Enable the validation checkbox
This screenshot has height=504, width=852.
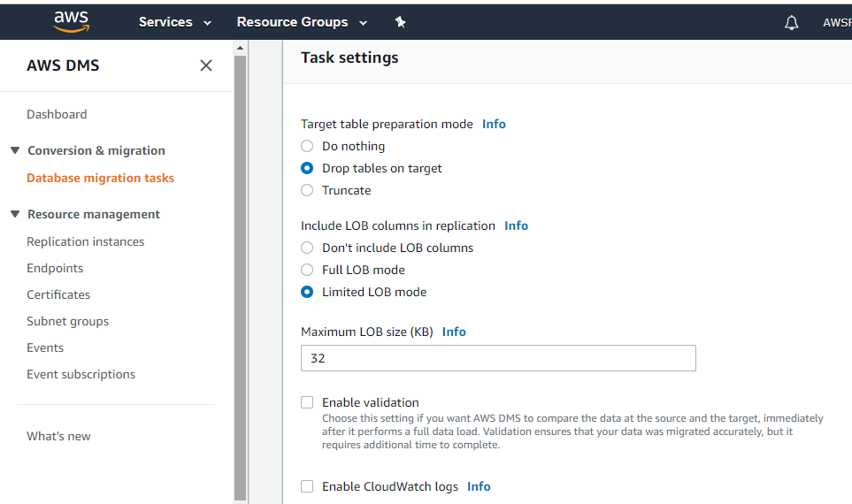pyautogui.click(x=307, y=402)
